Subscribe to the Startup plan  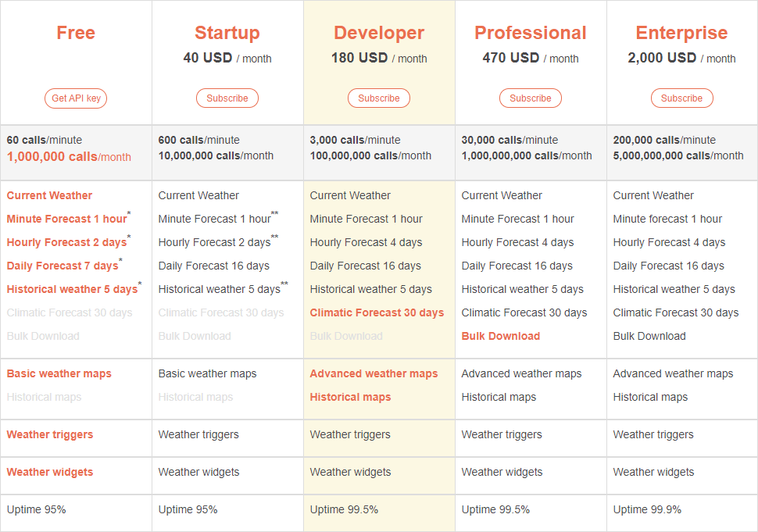(227, 98)
